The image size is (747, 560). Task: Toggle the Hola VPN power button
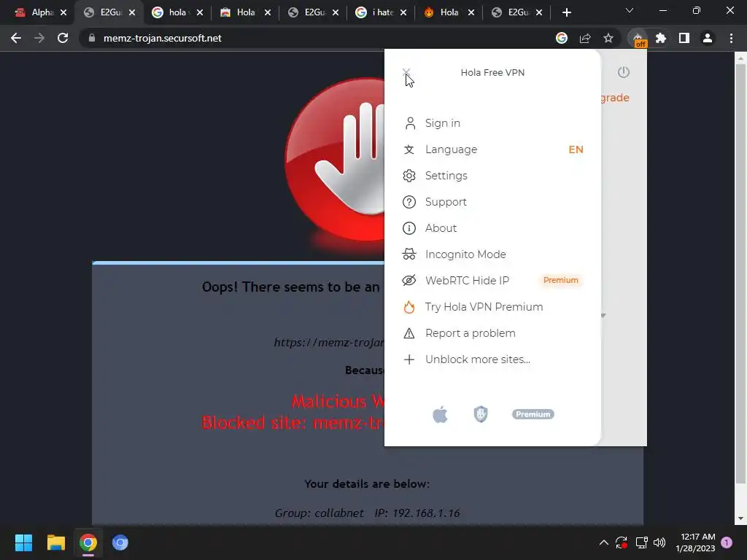623,72
